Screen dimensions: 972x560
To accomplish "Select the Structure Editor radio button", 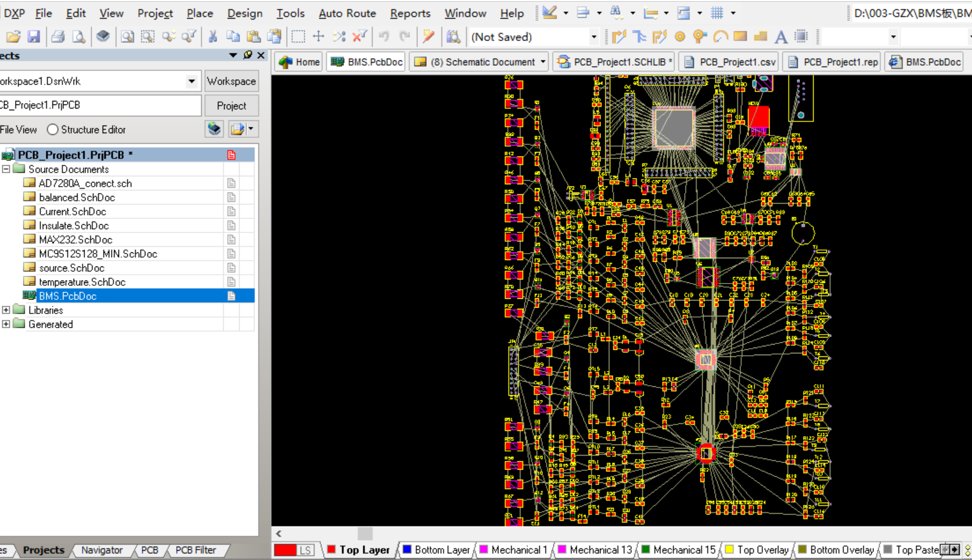I will tap(53, 129).
